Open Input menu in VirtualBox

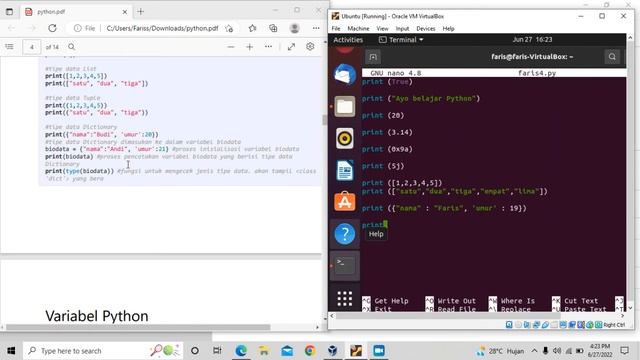point(402,29)
